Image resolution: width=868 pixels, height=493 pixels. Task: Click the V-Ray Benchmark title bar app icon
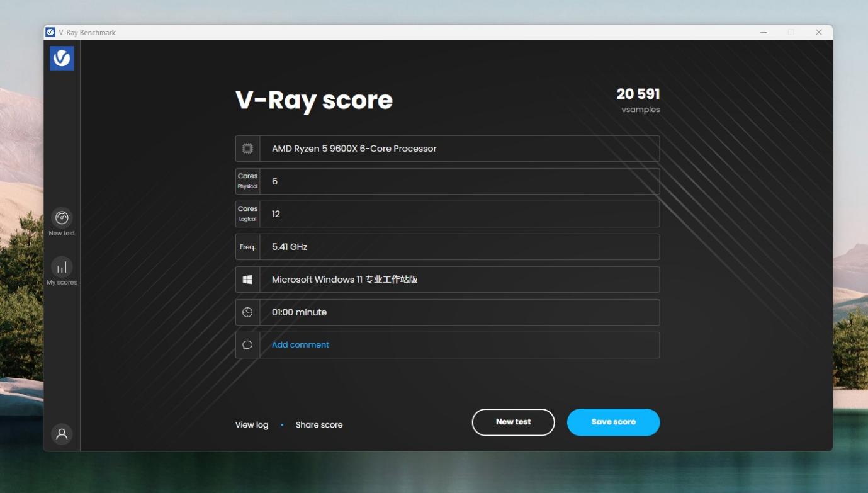pyautogui.click(x=50, y=32)
